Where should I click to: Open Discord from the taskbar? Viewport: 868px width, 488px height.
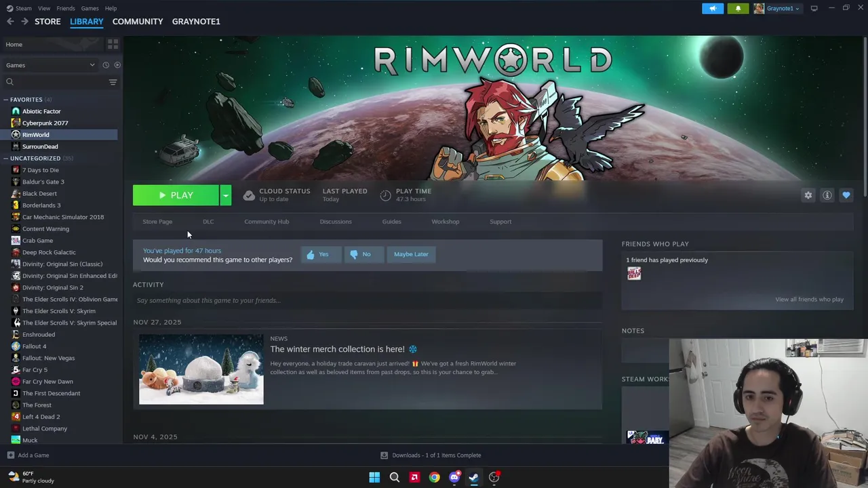pos(454,477)
